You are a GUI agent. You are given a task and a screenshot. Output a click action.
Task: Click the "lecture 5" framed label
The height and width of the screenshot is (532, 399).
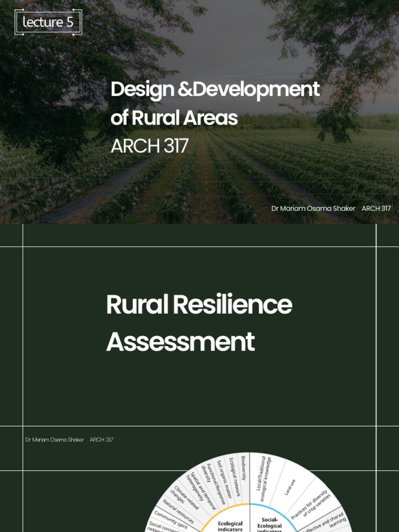48,22
